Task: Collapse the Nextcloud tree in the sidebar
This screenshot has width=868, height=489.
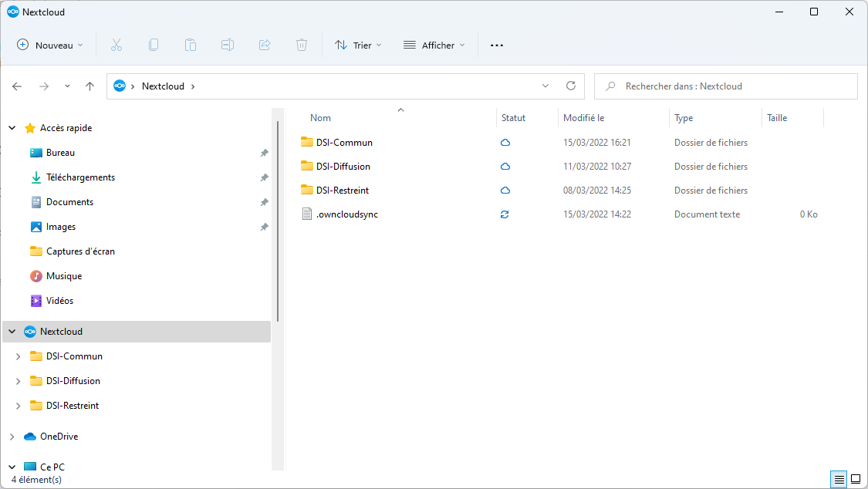Action: 11,331
